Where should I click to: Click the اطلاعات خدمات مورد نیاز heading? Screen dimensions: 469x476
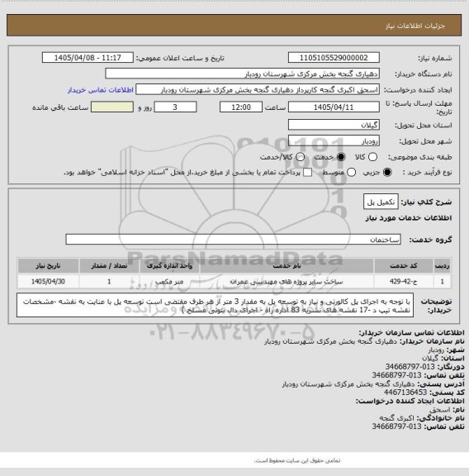click(409, 218)
